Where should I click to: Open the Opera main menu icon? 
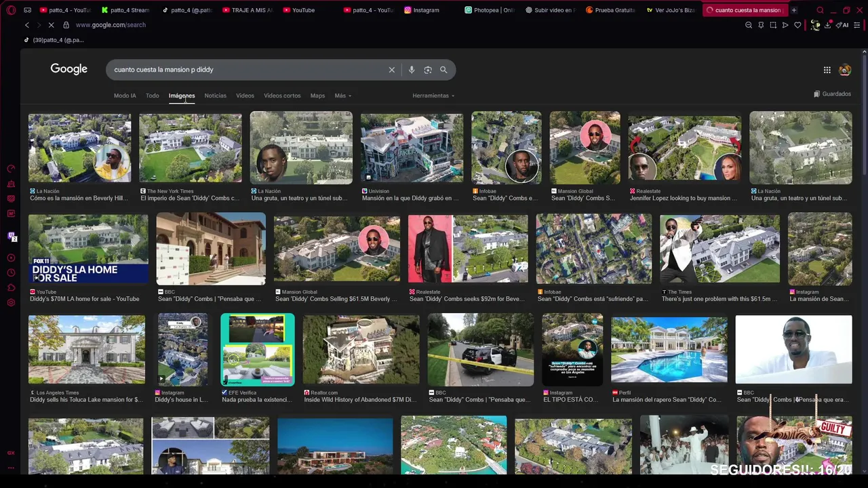coord(11,10)
